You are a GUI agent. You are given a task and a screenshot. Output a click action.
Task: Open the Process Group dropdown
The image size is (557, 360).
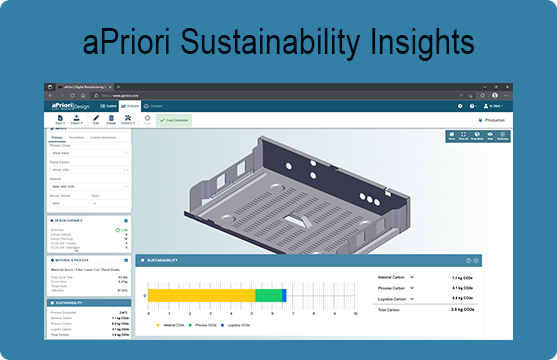click(90, 153)
